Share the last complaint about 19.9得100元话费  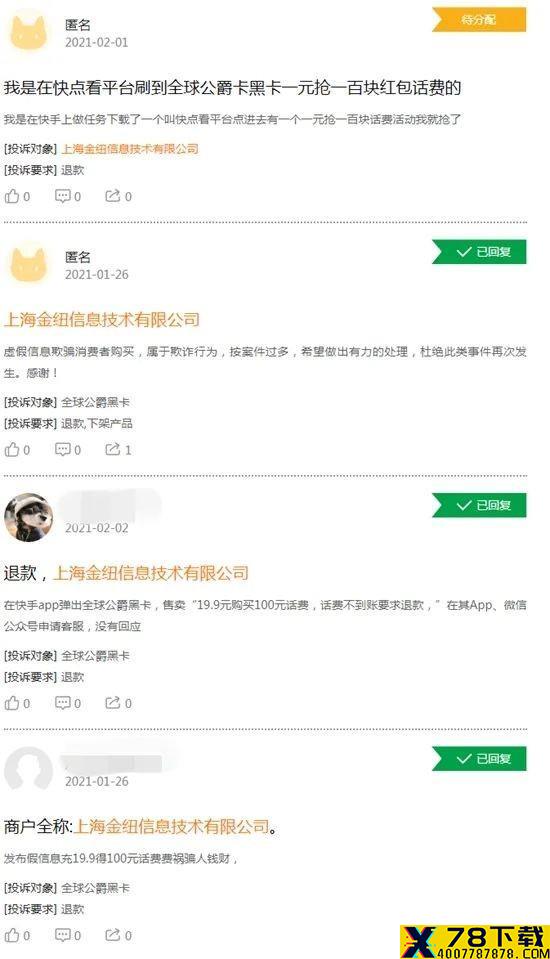point(119,935)
